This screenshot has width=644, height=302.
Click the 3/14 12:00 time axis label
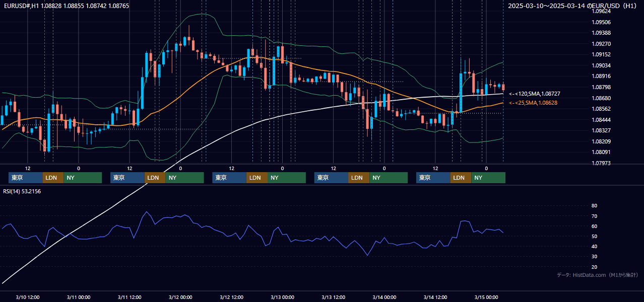pos(435,297)
